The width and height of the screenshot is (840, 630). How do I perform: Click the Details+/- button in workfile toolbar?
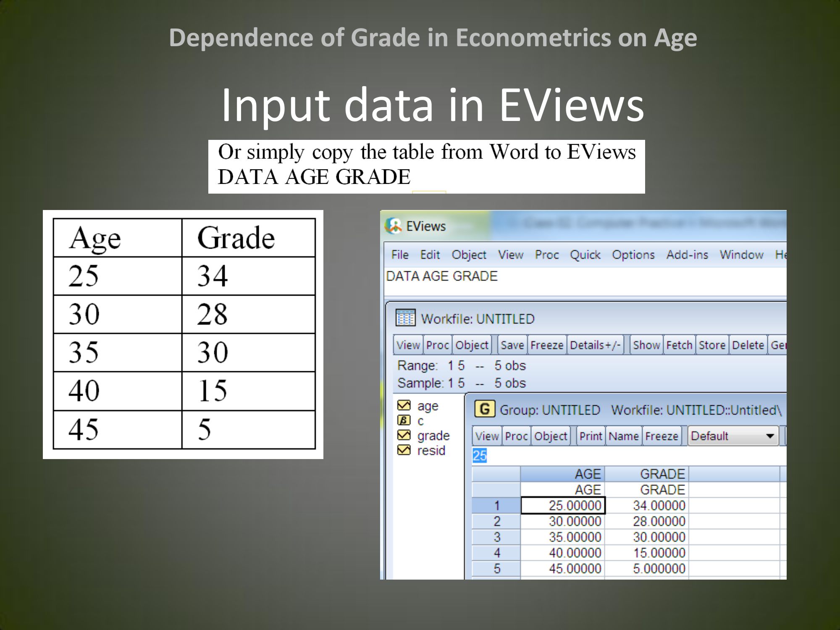595,345
